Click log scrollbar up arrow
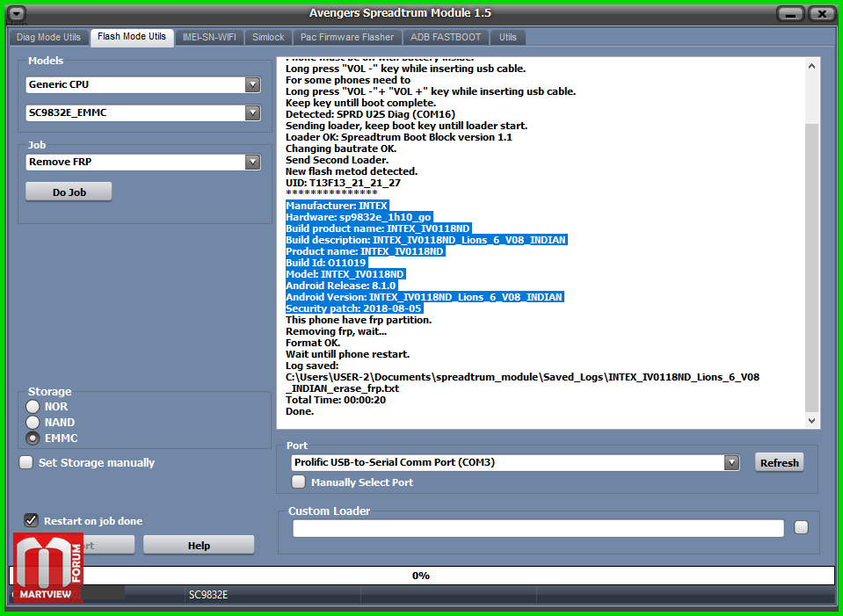The image size is (843, 616). point(812,66)
